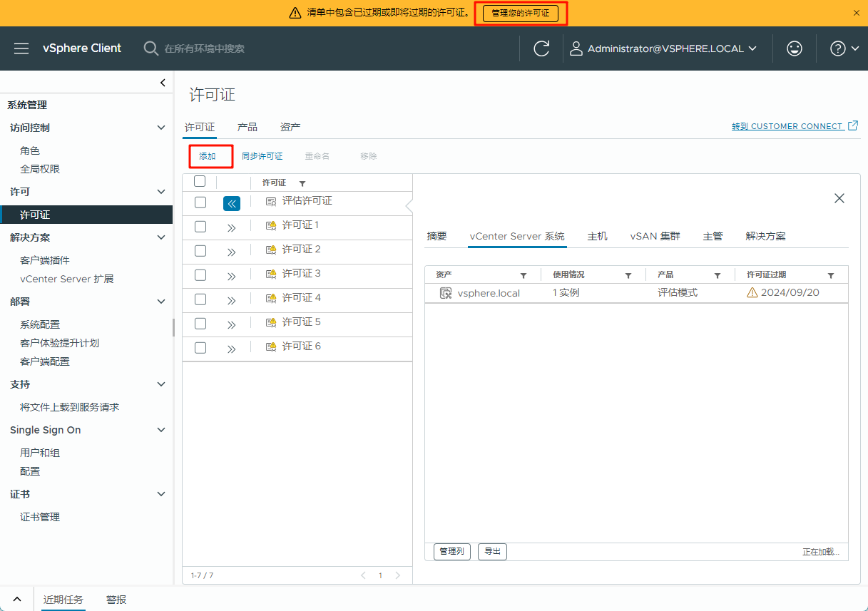Switch to the 产品 tab
The width and height of the screenshot is (868, 611).
(x=247, y=127)
